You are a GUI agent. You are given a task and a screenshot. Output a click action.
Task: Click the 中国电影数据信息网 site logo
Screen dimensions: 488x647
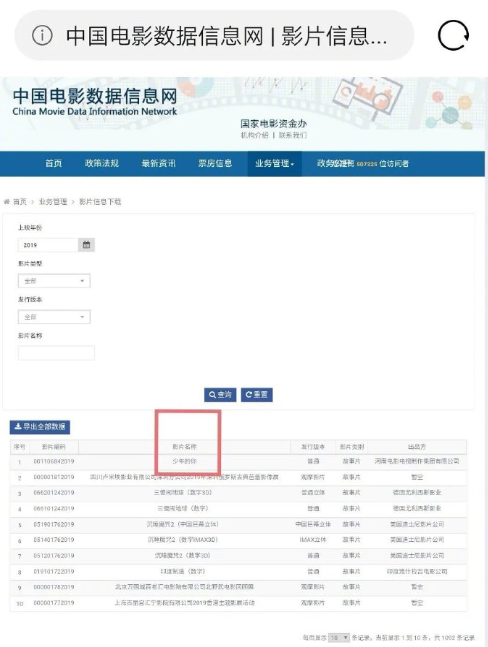[x=95, y=102]
